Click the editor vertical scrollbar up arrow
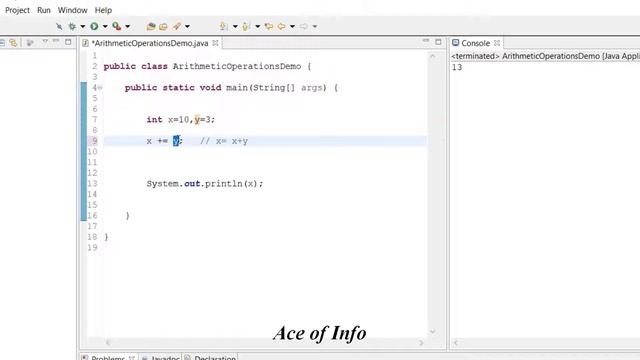The image size is (640, 360). 433,56
